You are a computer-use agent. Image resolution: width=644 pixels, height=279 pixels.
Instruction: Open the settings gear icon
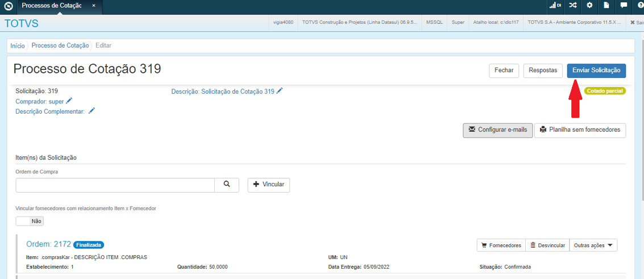pos(589,5)
